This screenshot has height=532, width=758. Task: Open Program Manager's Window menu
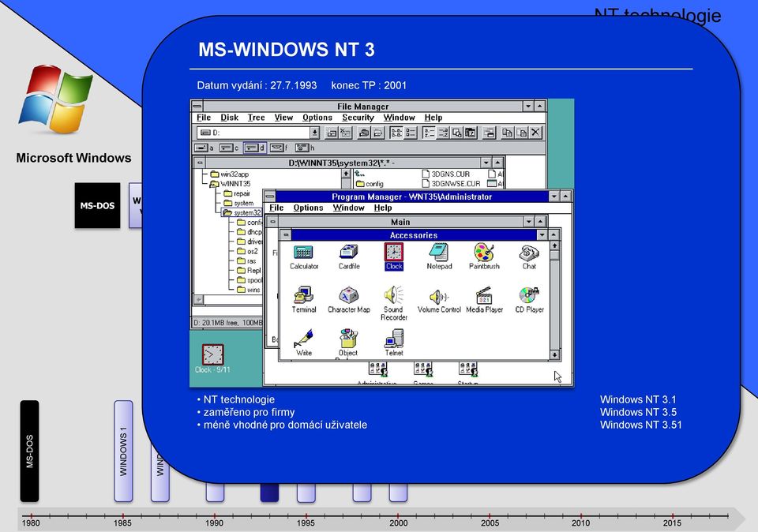click(348, 208)
